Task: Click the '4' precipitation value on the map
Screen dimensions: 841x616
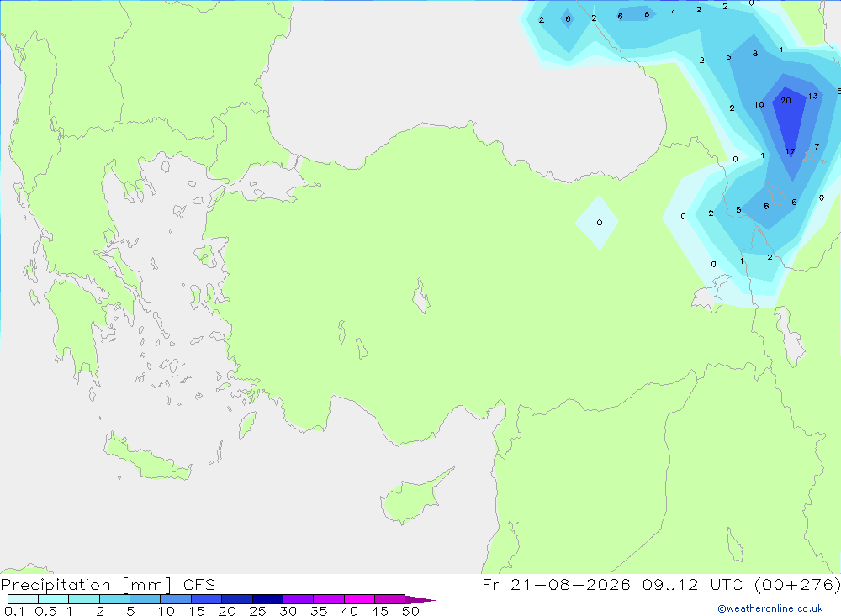Action: pyautogui.click(x=673, y=13)
